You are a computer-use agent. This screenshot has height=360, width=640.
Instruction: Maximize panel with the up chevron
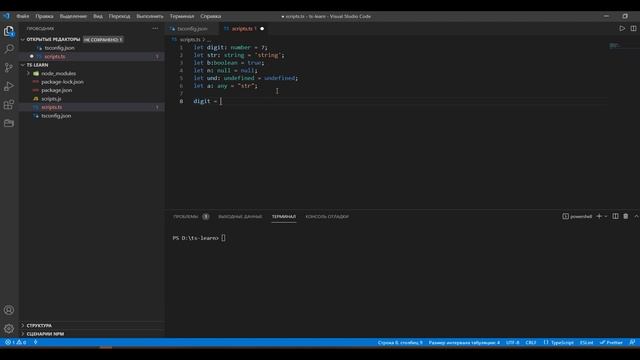(x=636, y=216)
